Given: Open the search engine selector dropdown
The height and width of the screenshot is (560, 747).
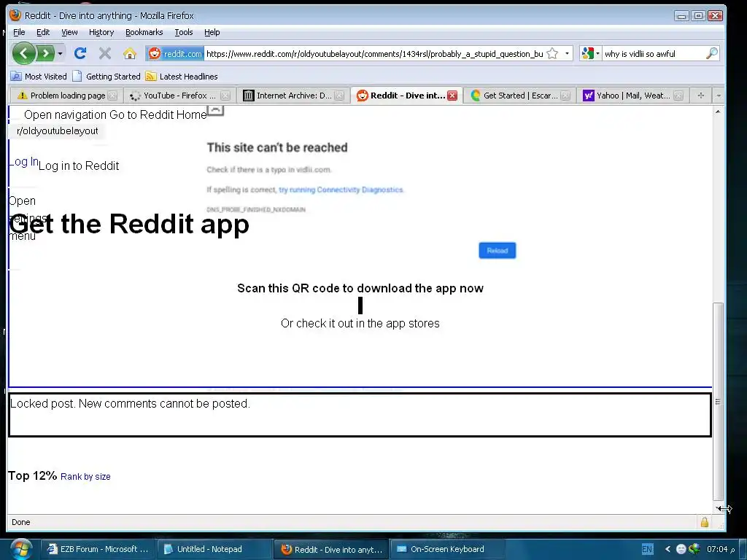Looking at the screenshot, I should coord(590,54).
